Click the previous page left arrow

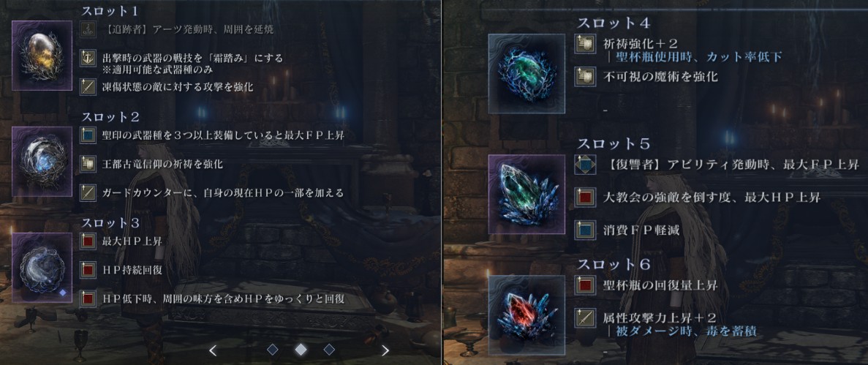point(213,350)
